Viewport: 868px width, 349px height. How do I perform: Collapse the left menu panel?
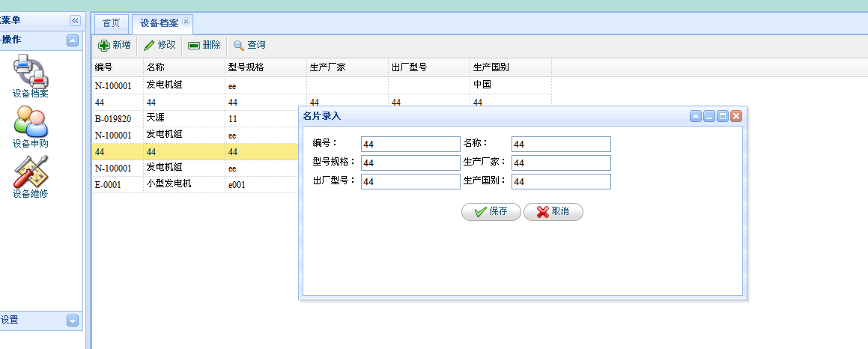click(x=75, y=21)
